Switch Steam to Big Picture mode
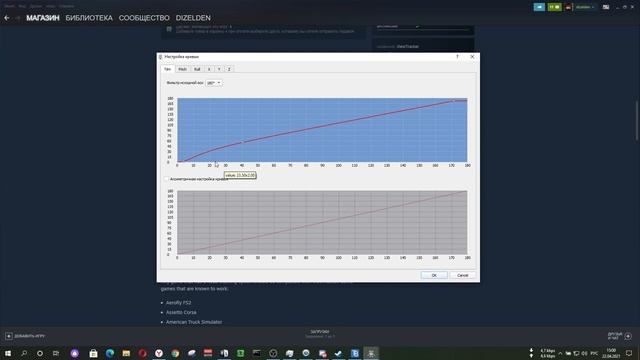The image size is (640, 360). (x=606, y=7)
